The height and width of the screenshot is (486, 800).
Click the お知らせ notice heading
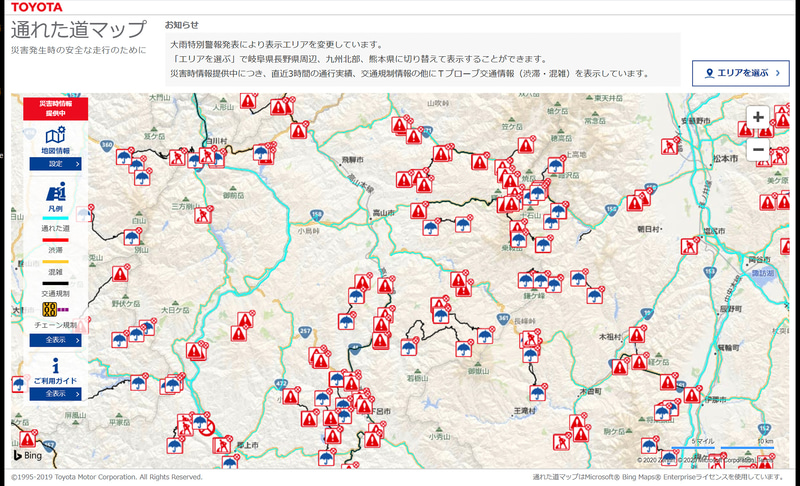point(181,24)
